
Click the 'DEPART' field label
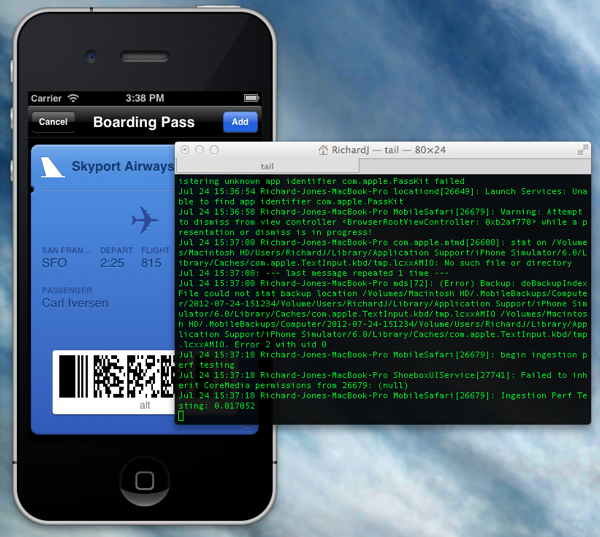pyautogui.click(x=117, y=250)
